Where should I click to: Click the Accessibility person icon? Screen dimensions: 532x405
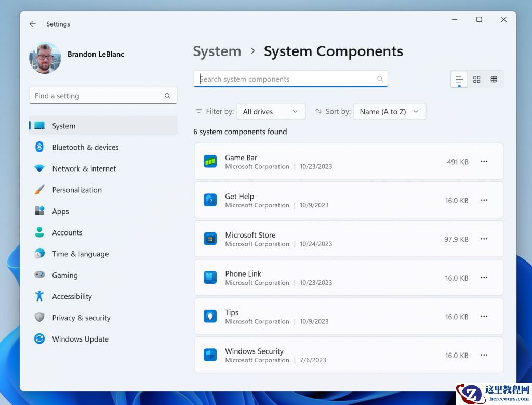click(x=39, y=296)
